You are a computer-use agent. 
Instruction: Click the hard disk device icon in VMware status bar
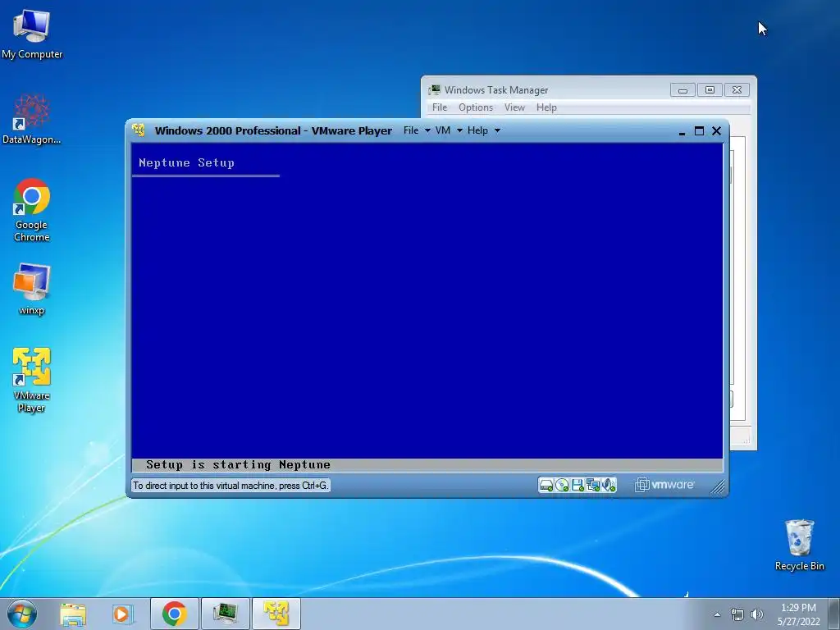(546, 486)
